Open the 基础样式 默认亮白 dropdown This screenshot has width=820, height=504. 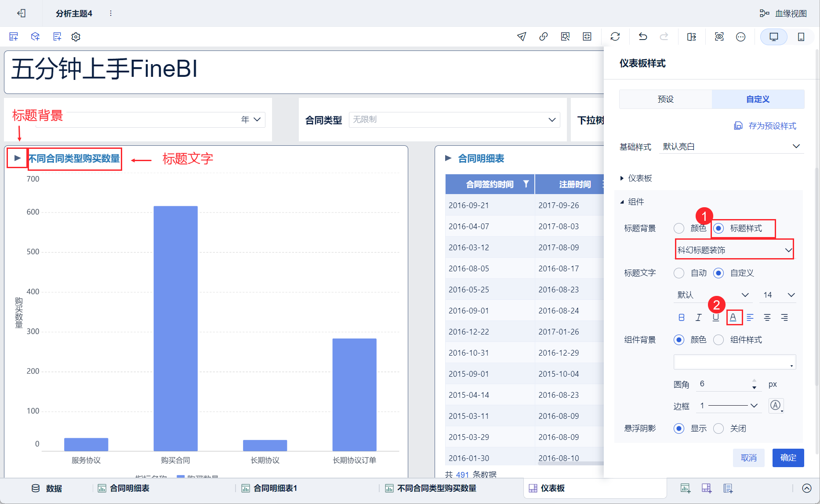(731, 146)
